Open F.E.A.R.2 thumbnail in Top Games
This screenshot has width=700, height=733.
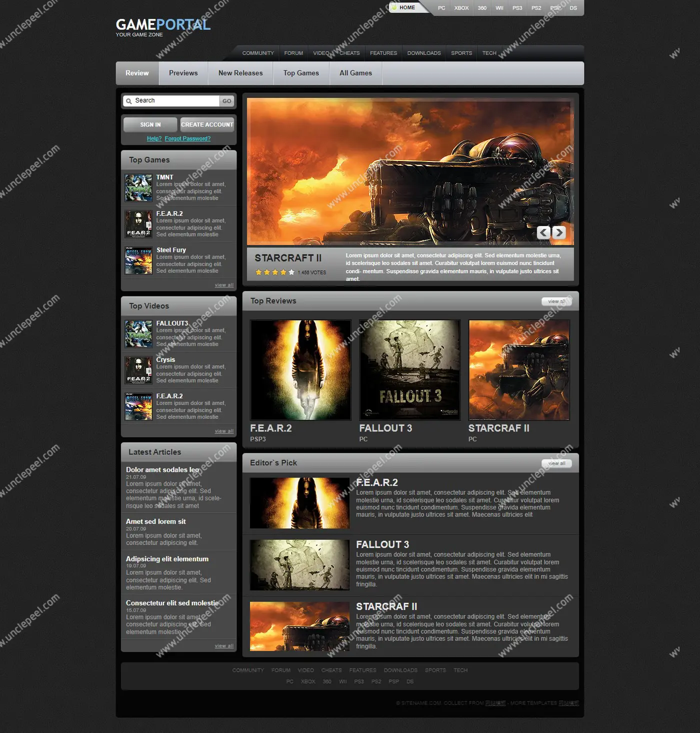click(x=138, y=224)
